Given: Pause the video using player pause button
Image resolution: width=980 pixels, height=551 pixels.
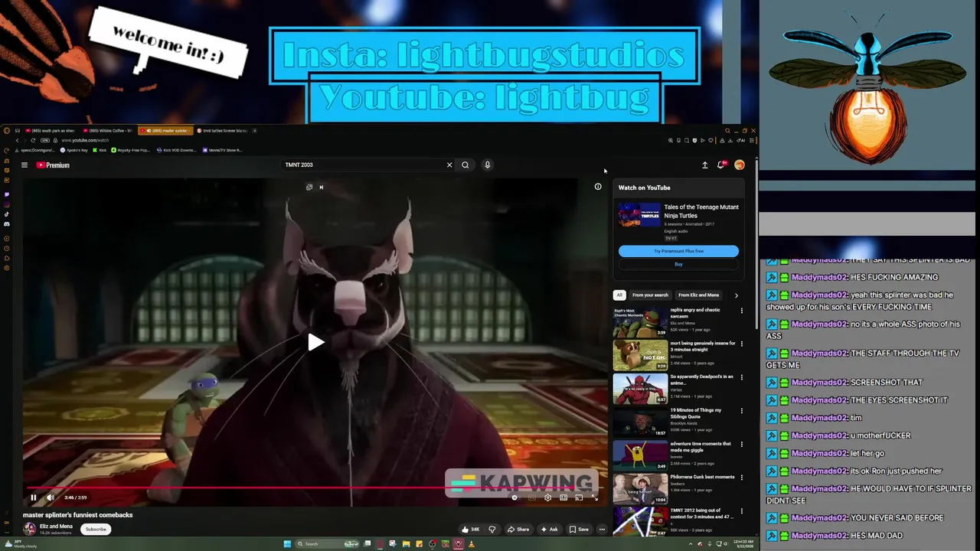Looking at the screenshot, I should click(34, 497).
